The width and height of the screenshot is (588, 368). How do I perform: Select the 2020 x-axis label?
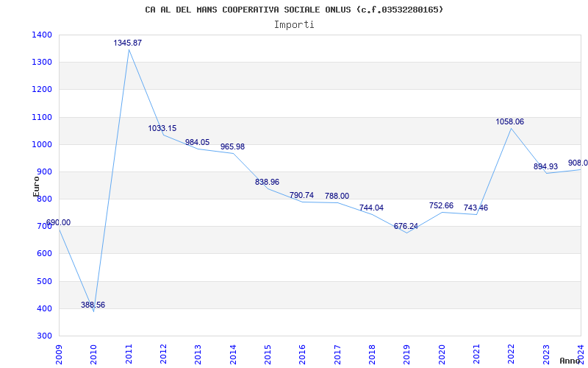coord(442,355)
